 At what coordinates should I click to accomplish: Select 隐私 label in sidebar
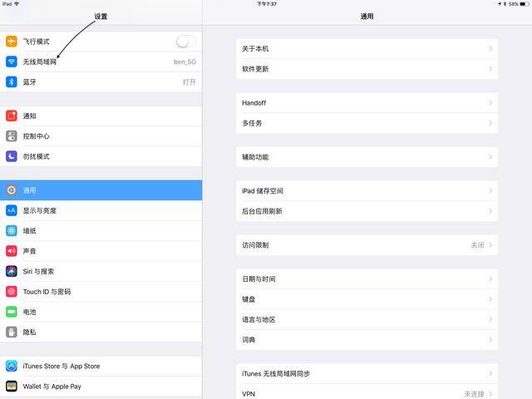29,332
